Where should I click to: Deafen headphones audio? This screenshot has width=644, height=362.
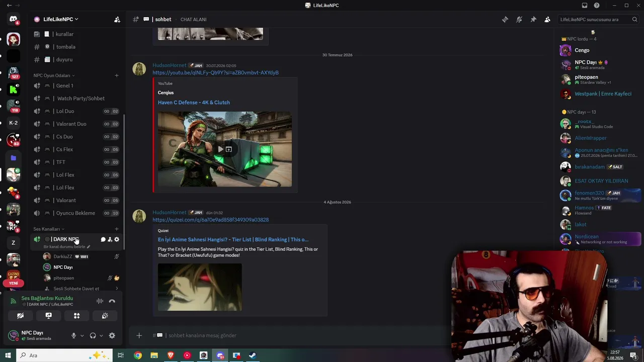tap(93, 335)
